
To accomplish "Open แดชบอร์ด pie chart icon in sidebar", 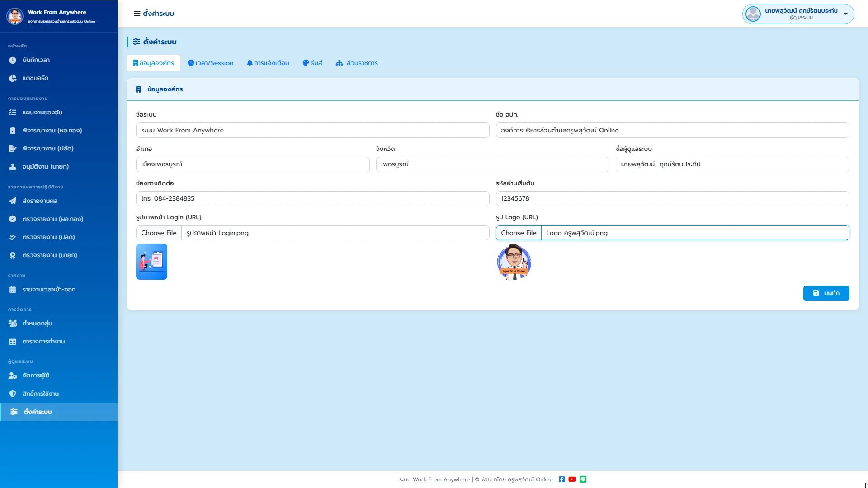I will pos(13,78).
